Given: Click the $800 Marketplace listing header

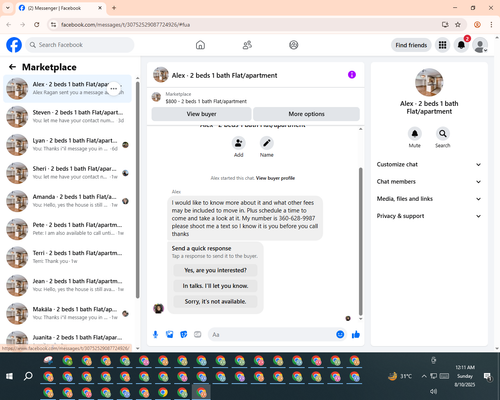Looking at the screenshot, I should pyautogui.click(x=256, y=98).
